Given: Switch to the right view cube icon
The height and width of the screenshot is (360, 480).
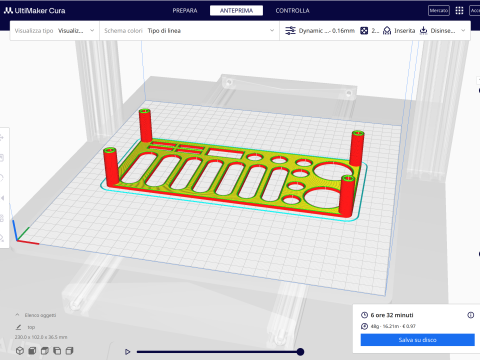Looking at the screenshot, I should [69, 351].
